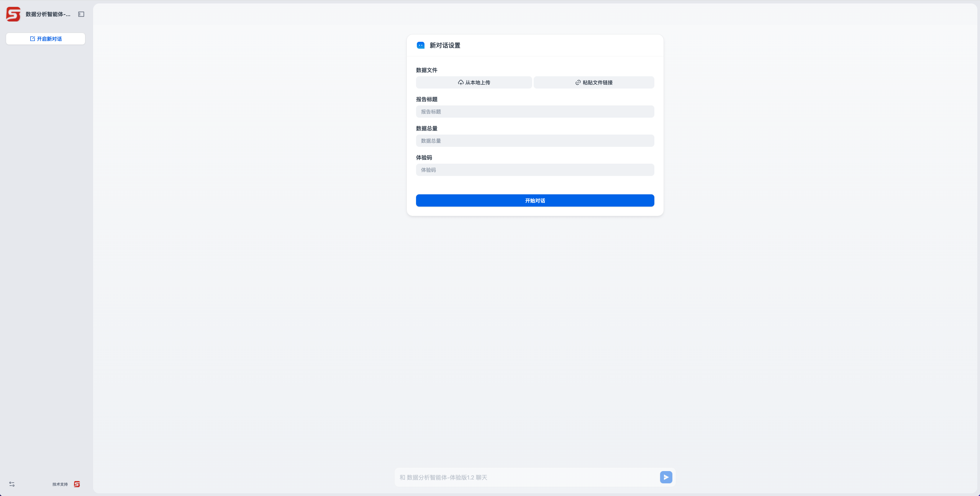Click the 新对话设置 panel heading
980x496 pixels.
[x=445, y=45]
